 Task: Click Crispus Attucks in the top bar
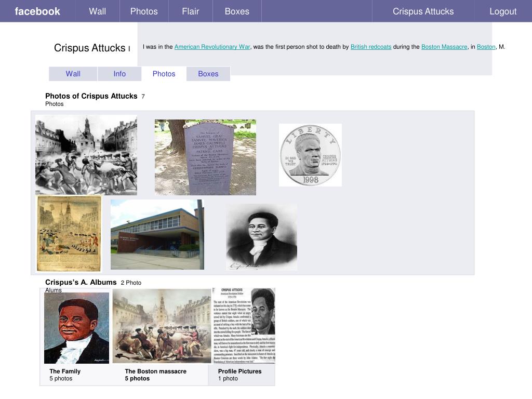(x=423, y=11)
